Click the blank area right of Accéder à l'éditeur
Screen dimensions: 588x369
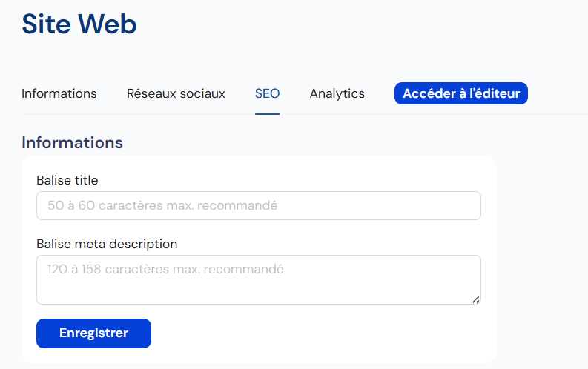pyautogui.click(x=557, y=93)
